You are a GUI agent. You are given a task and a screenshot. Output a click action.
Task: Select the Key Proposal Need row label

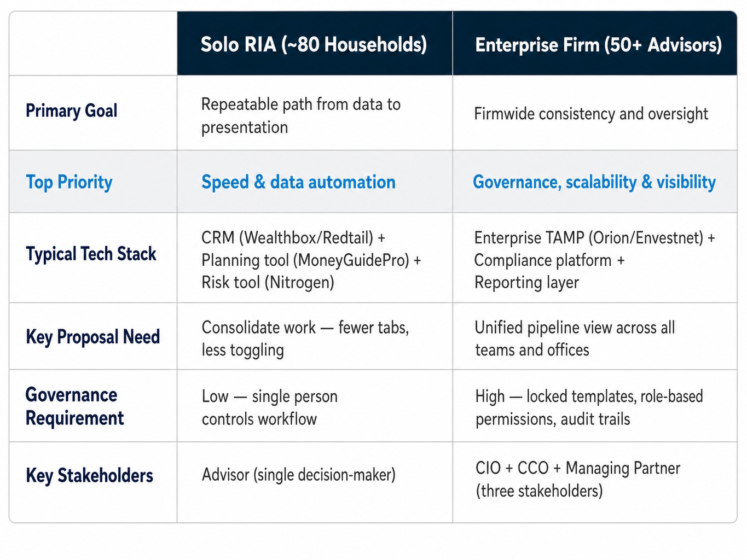click(93, 336)
